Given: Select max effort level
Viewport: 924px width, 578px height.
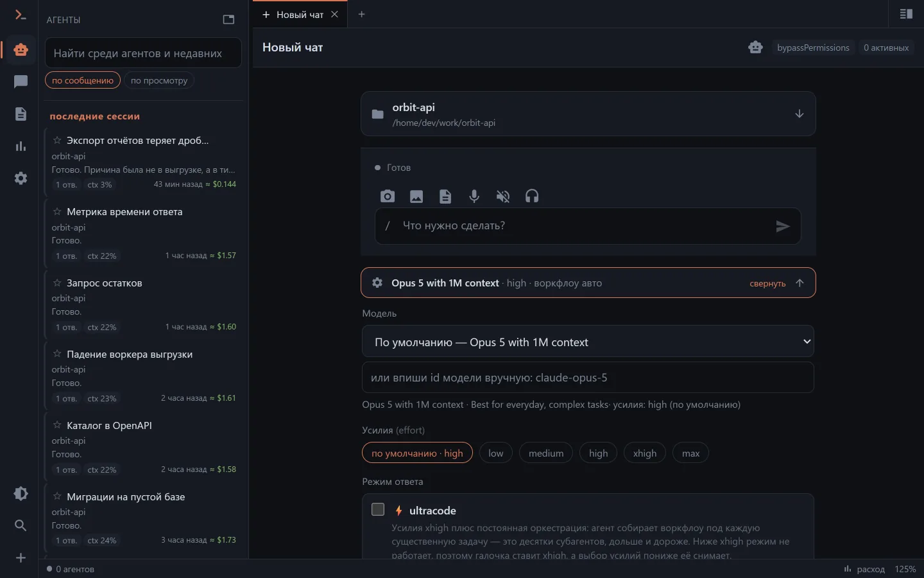Looking at the screenshot, I should pos(691,453).
